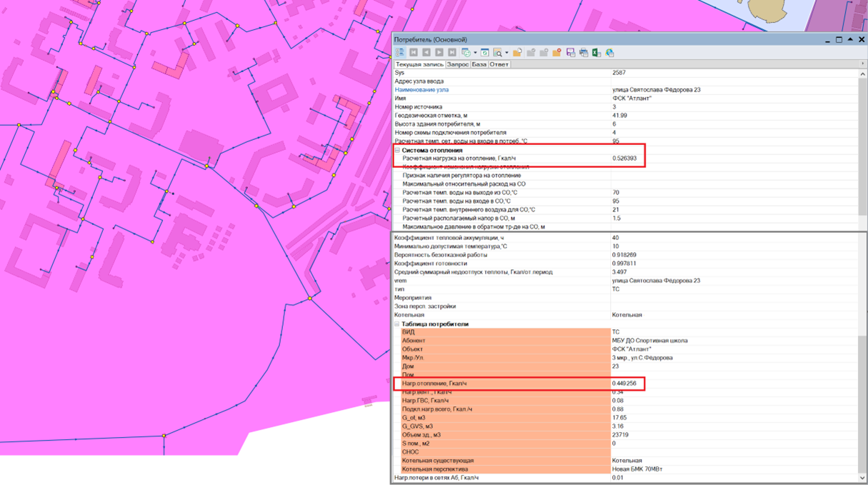Image resolution: width=868 pixels, height=485 pixels.
Task: Click the scroll-down arrow of lower table scrollbar
Action: pyautogui.click(x=862, y=478)
